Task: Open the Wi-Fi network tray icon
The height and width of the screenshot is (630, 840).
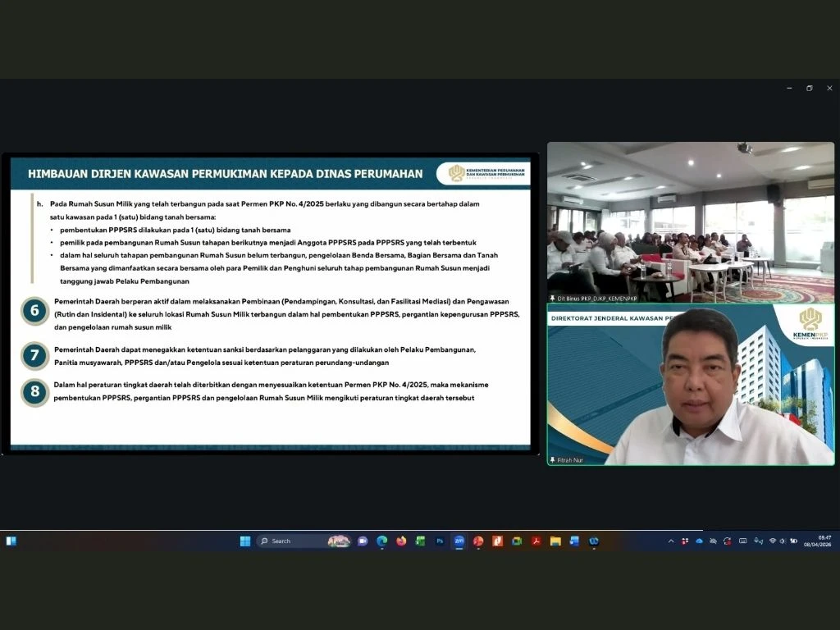Action: pyautogui.click(x=773, y=541)
